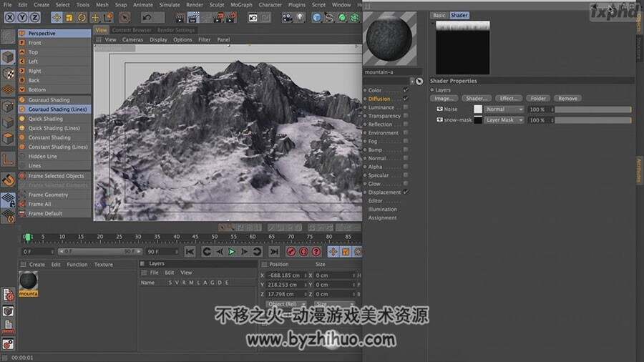Switch to the Content Browser tab
This screenshot has height=362, width=644.
132,30
